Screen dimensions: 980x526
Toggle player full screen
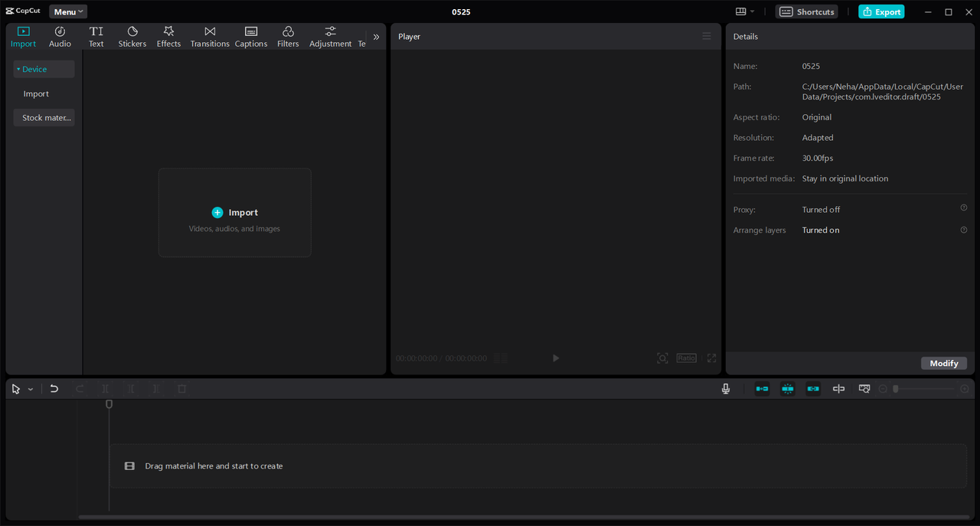[x=711, y=358]
